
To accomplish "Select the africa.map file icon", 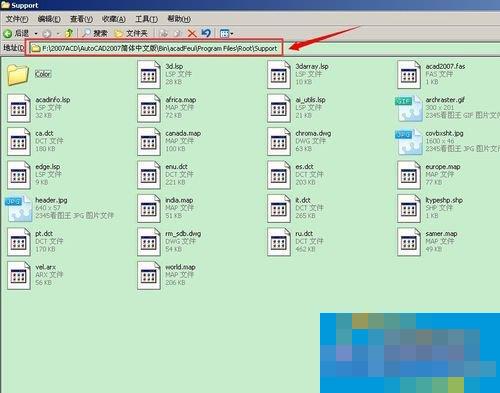I will point(149,108).
